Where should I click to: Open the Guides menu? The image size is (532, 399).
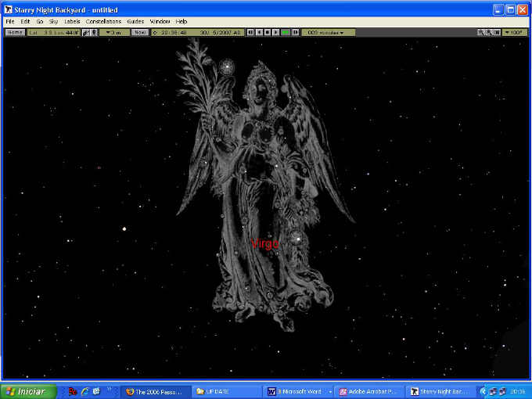pos(135,21)
